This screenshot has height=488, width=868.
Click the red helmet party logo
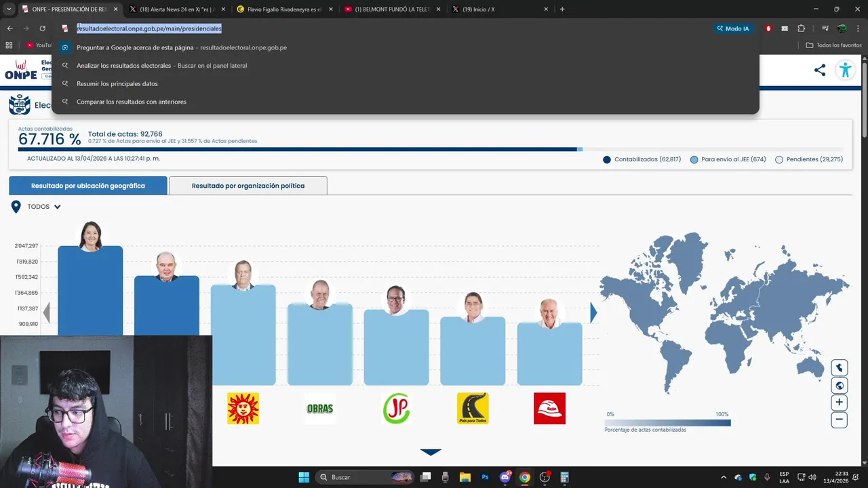(549, 408)
